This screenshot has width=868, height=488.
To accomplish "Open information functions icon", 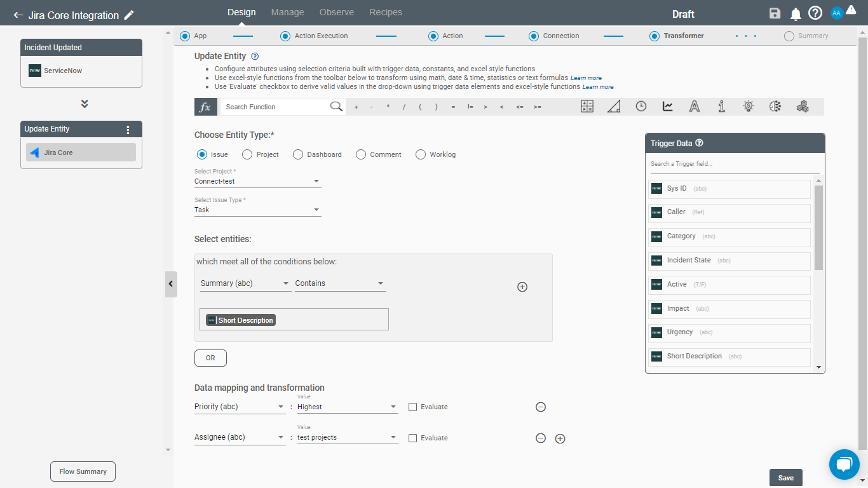I will 721,107.
